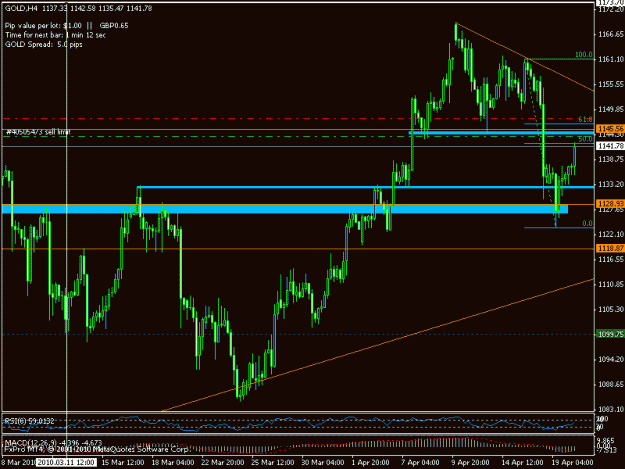Click price scale value 1138.75
This screenshot has height=469, width=625.
tap(611, 159)
